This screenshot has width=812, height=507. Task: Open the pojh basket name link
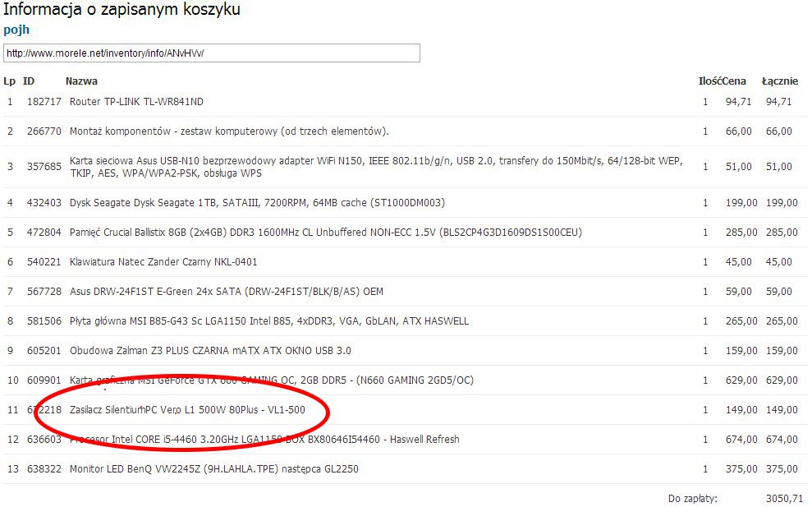coord(16,30)
